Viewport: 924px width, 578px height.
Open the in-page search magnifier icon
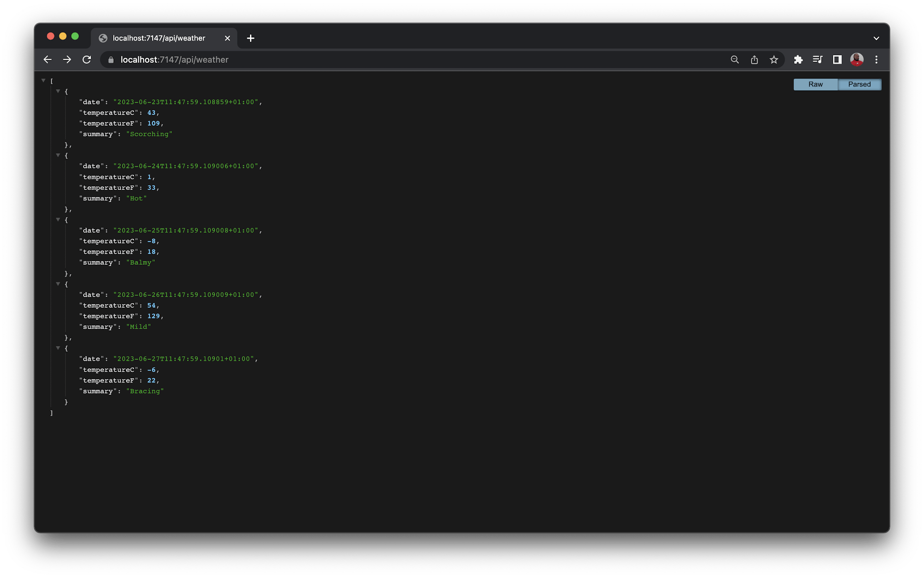pos(735,60)
